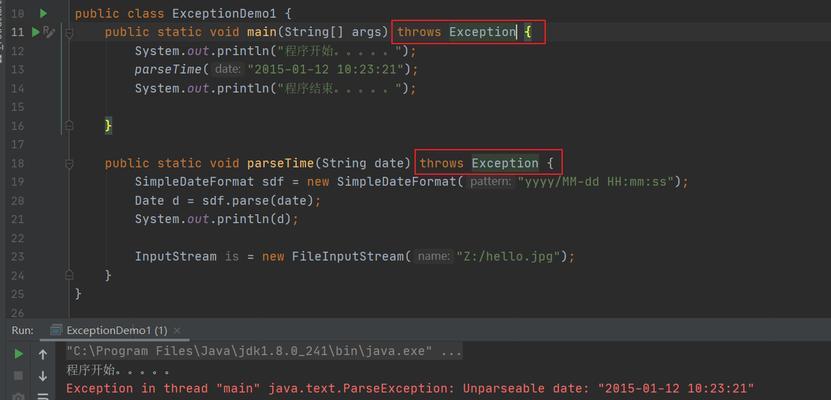Click System.out.println(d) on line 21
The width and height of the screenshot is (831, 400).
[x=213, y=219]
